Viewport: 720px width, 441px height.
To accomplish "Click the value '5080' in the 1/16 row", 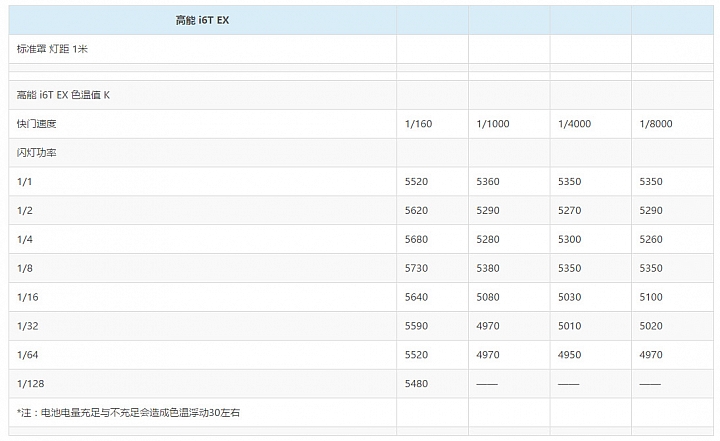I will point(488,298).
